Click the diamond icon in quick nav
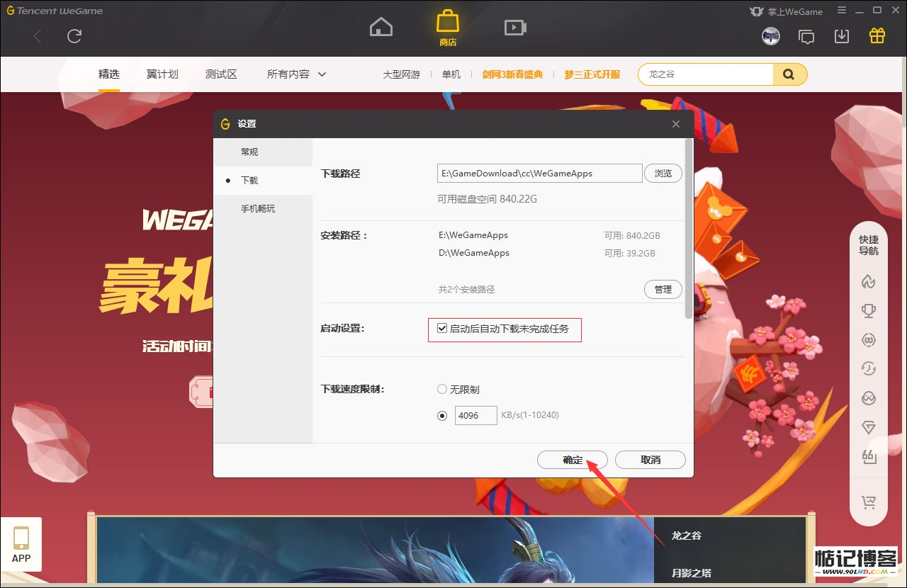Screen dimensions: 907x588 [868, 427]
